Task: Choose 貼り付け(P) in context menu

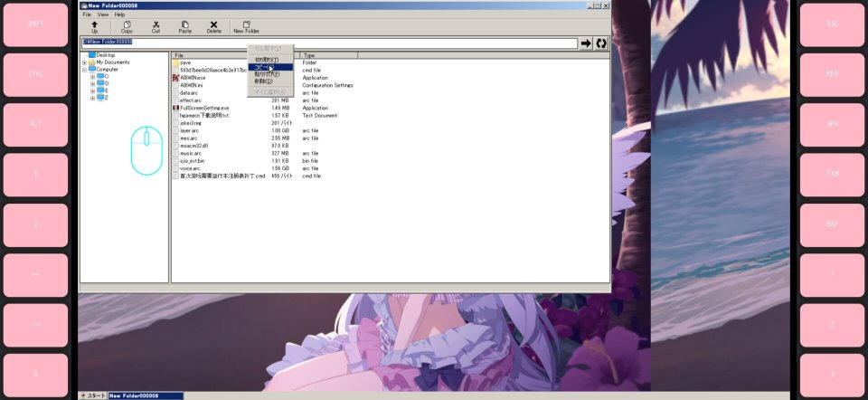Action: coord(270,73)
